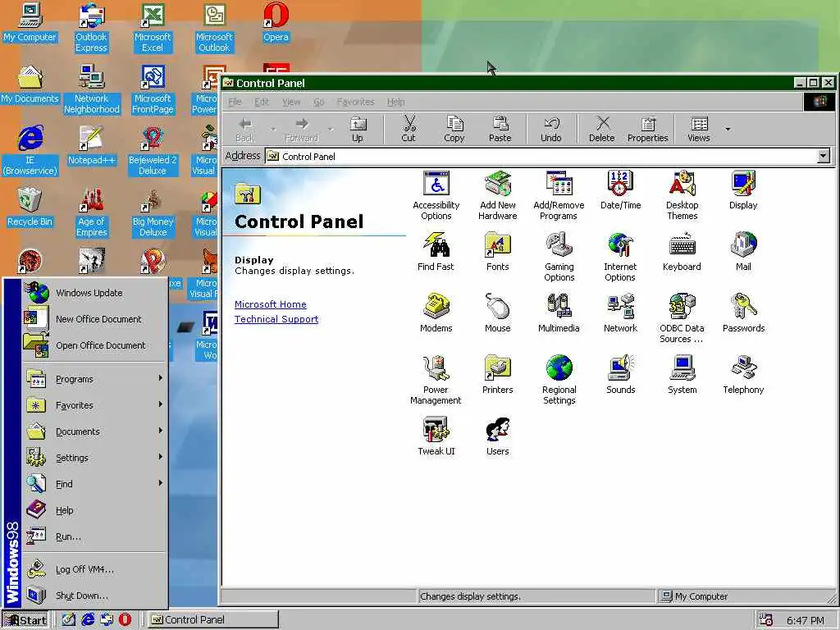Open the File menu
Image resolution: width=840 pixels, height=630 pixels.
tap(235, 102)
